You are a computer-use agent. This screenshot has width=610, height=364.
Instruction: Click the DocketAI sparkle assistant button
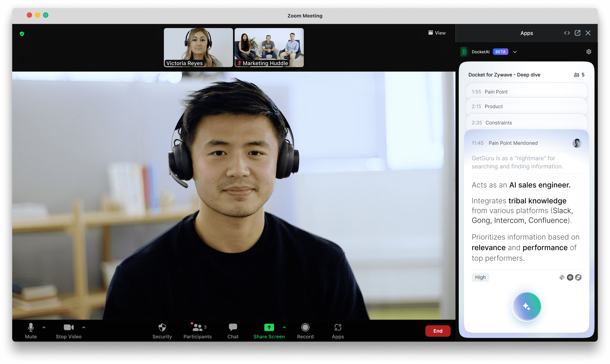(x=526, y=307)
